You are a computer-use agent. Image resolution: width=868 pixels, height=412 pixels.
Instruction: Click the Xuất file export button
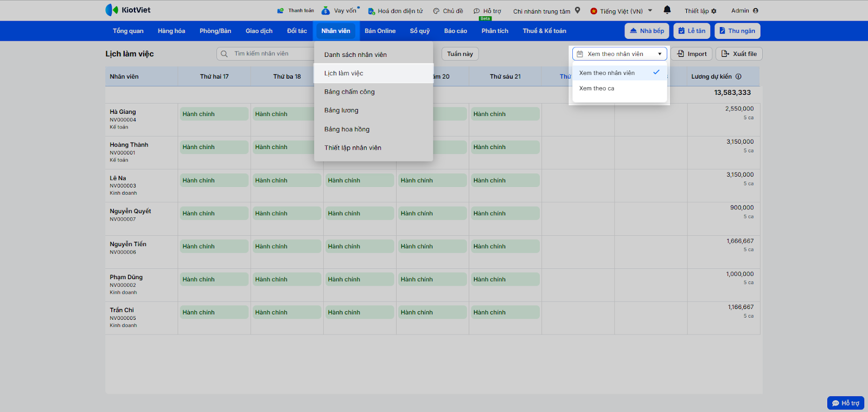(739, 54)
